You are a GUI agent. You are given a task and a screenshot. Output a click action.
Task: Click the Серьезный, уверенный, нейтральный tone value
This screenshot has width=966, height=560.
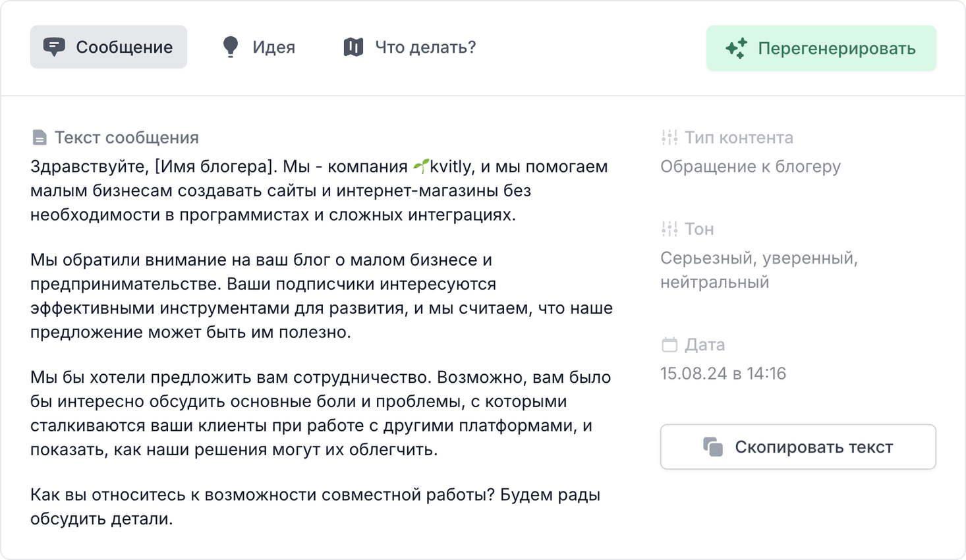pyautogui.click(x=759, y=270)
